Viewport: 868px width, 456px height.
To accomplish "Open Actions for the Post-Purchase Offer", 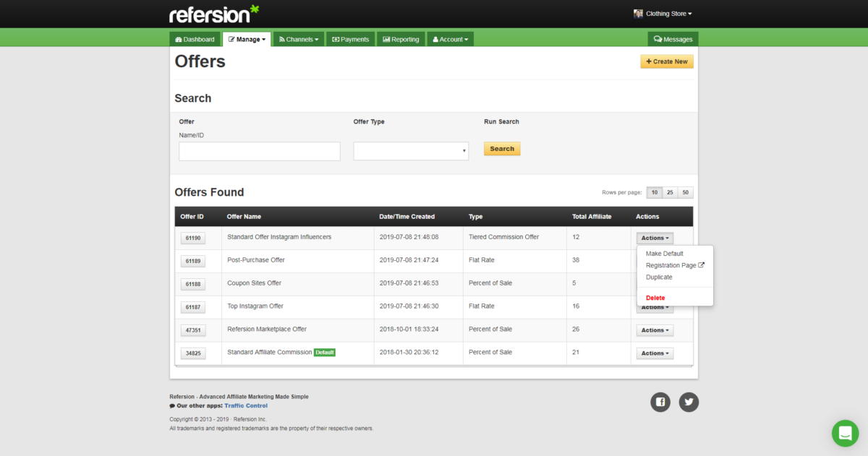I will point(654,261).
